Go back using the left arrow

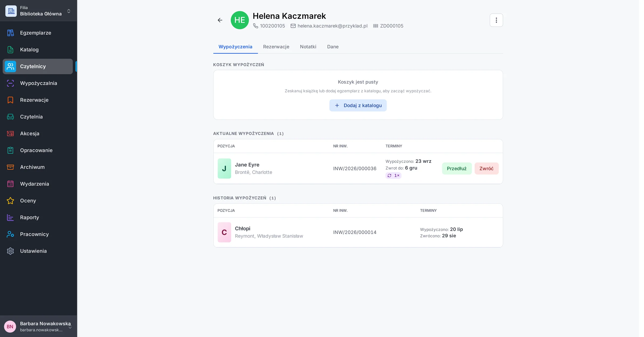[220, 20]
